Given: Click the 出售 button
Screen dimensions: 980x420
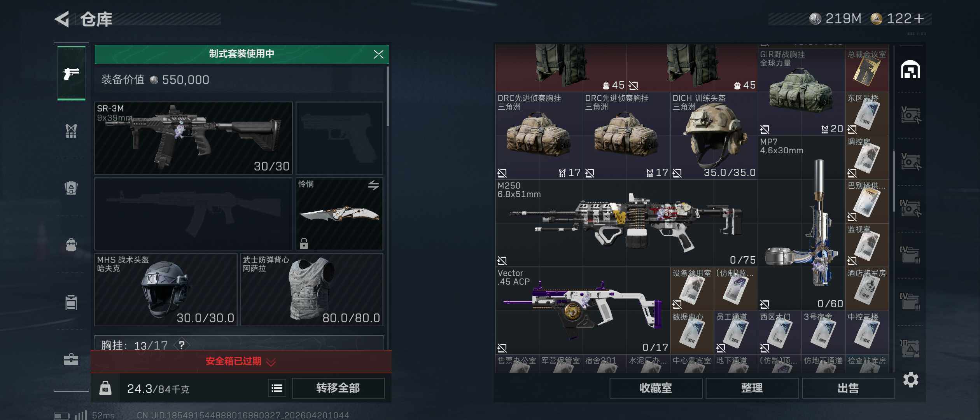Looking at the screenshot, I should pyautogui.click(x=848, y=388).
